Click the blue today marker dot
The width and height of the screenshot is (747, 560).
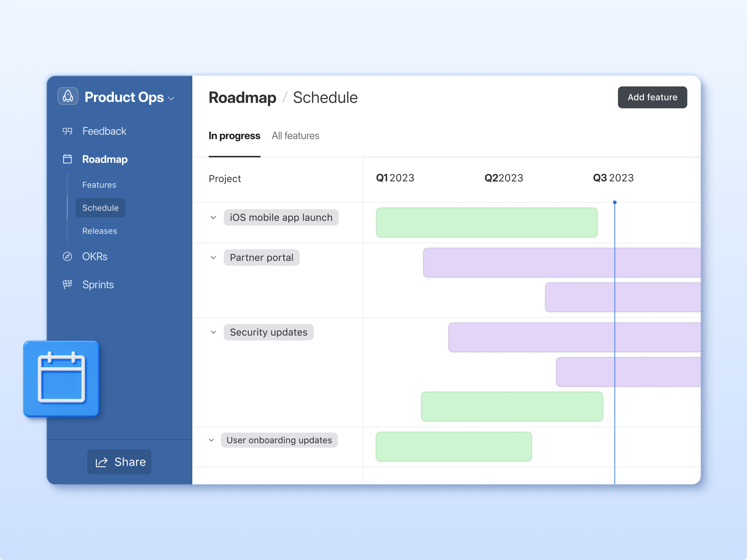(615, 202)
